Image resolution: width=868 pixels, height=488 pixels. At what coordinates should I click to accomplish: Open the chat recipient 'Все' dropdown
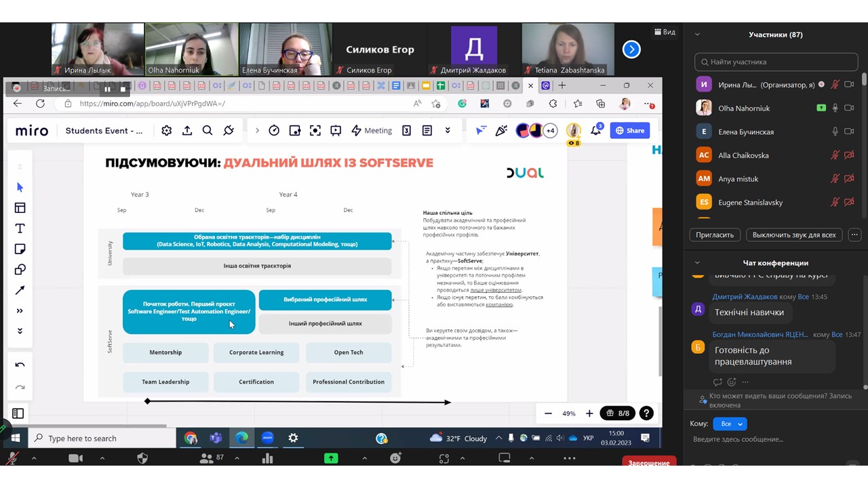[730, 424]
